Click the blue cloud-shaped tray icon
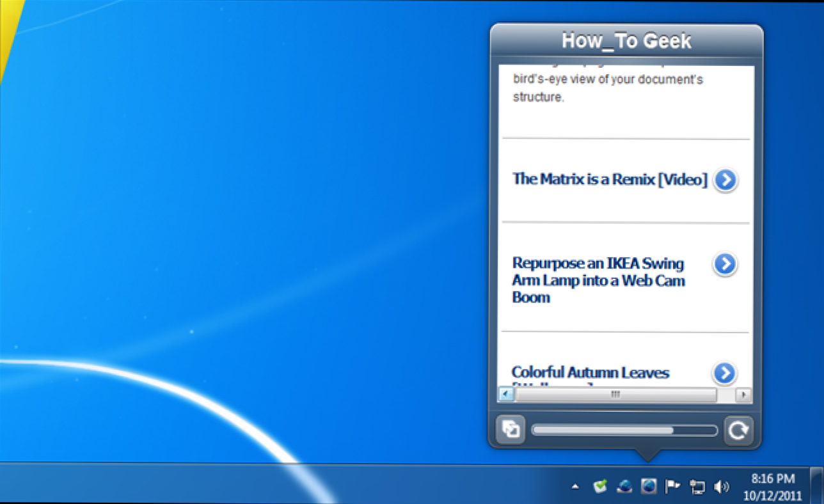Image resolution: width=824 pixels, height=504 pixels. [624, 487]
